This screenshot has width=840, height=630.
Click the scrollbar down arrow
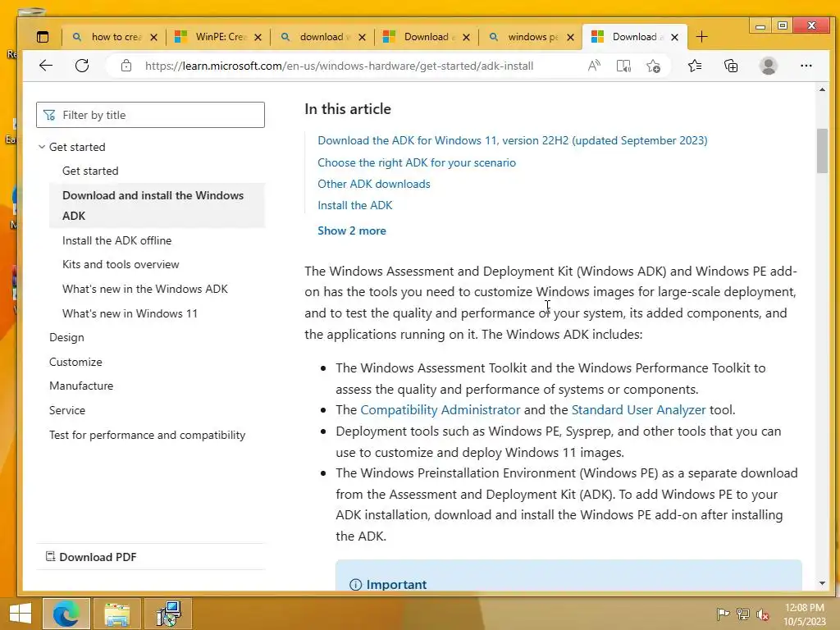click(x=822, y=583)
